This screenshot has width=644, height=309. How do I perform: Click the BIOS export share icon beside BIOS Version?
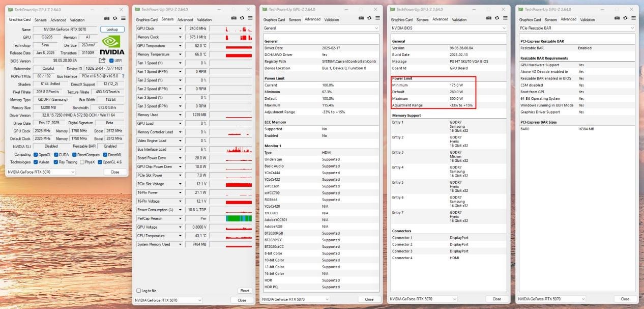coord(102,61)
